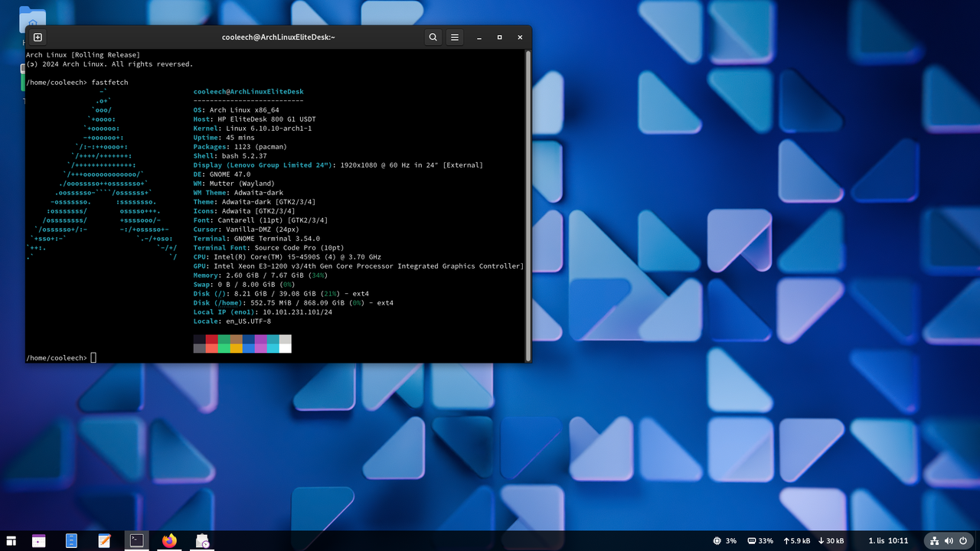Click the 'GPU: Intel Xeon E3-1200' line
This screenshot has width=980, height=551.
[x=358, y=266]
